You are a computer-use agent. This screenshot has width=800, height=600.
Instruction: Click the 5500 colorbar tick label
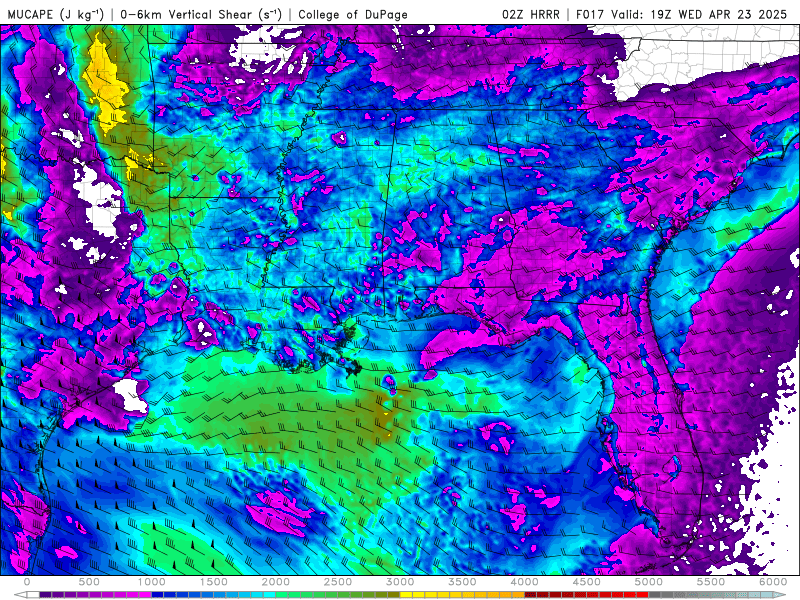[x=711, y=582]
